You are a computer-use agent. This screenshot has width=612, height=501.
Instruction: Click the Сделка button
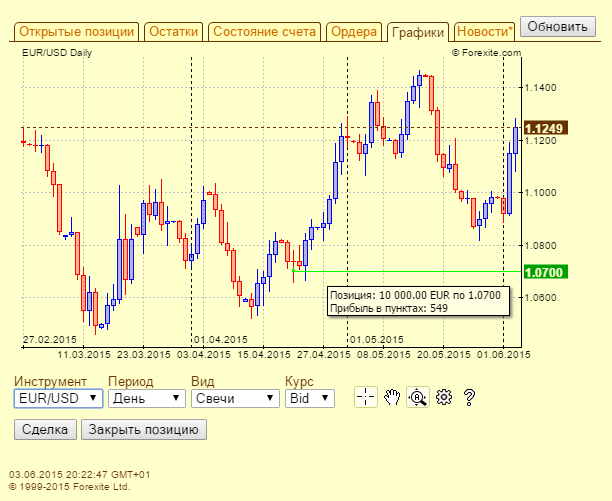click(45, 429)
